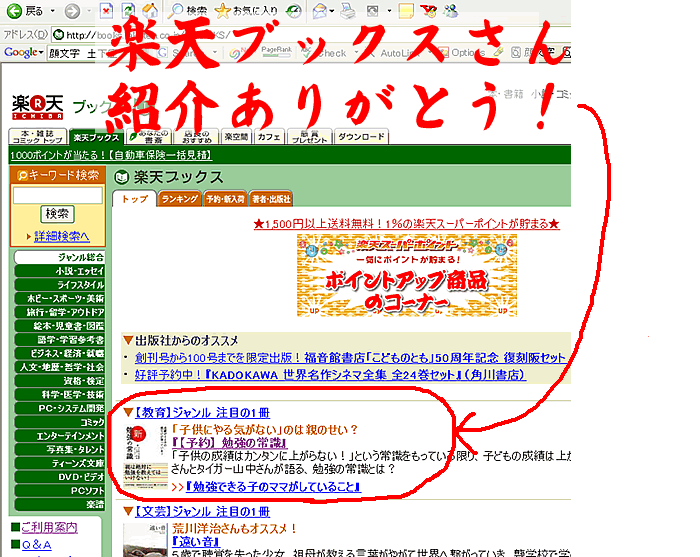Click the Refresh page icon
Screen dimensions: 700x557
129,10
